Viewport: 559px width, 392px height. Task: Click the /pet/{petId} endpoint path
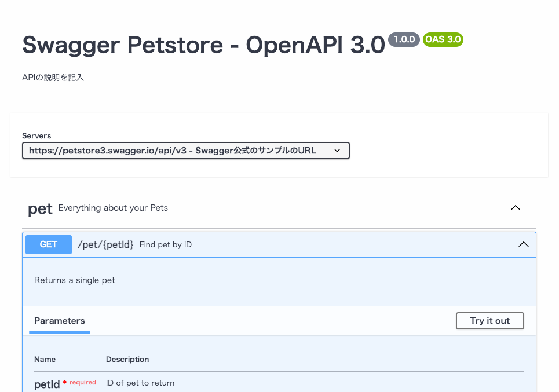pos(105,244)
